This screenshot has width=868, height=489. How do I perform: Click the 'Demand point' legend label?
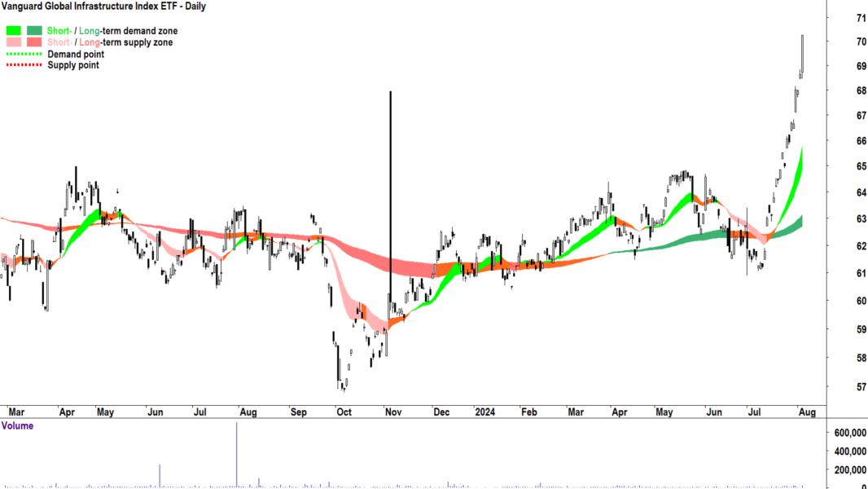(76, 55)
